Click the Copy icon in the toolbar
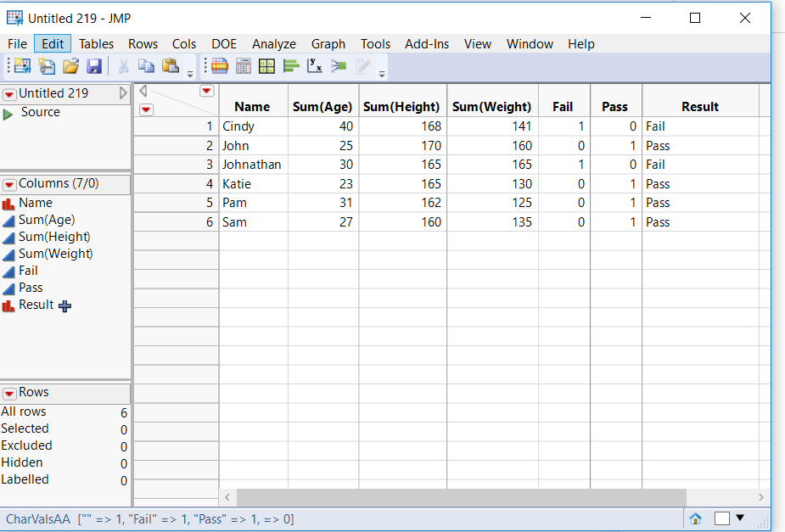Viewport: 785px width, 532px height. click(x=146, y=66)
